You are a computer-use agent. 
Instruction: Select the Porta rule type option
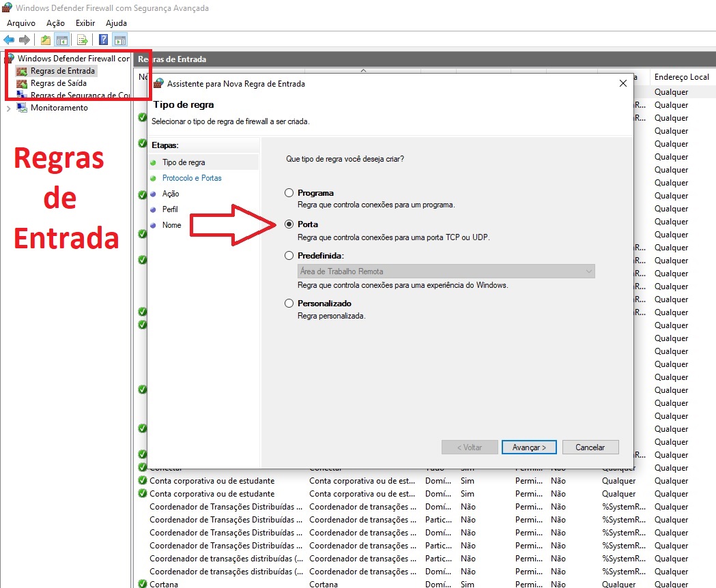click(289, 224)
